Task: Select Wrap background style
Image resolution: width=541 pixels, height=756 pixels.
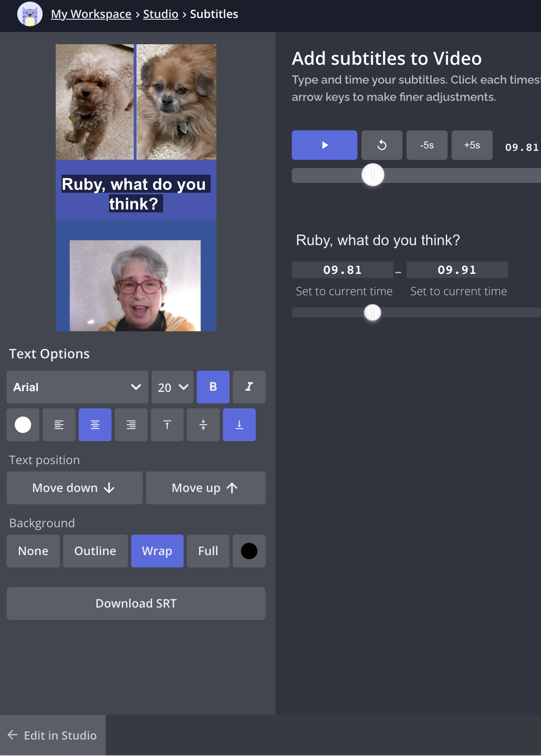Action: [x=157, y=551]
